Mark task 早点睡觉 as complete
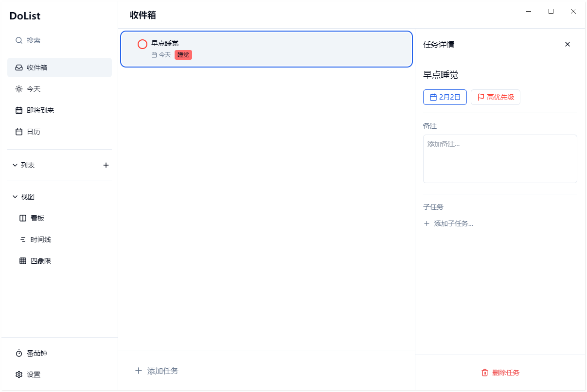The image size is (587, 392). pyautogui.click(x=142, y=44)
